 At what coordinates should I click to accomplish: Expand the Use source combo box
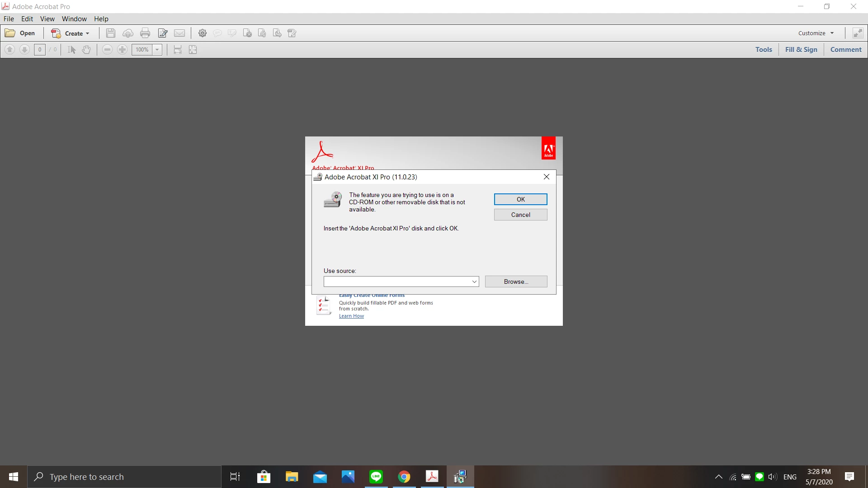click(x=474, y=282)
